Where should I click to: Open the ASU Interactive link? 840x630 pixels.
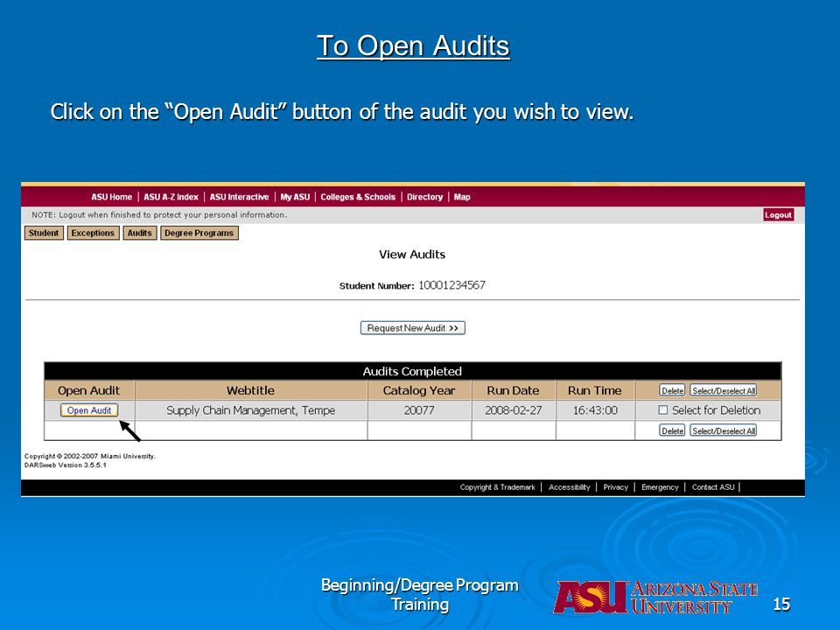(239, 197)
